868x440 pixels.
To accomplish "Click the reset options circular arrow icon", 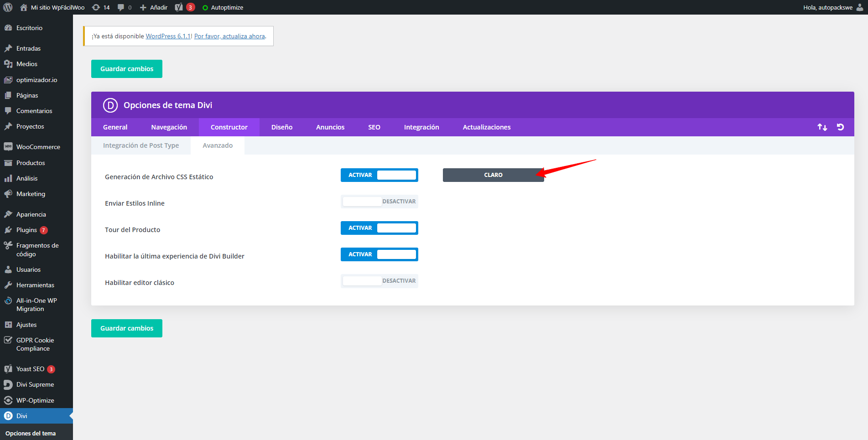I will [840, 127].
